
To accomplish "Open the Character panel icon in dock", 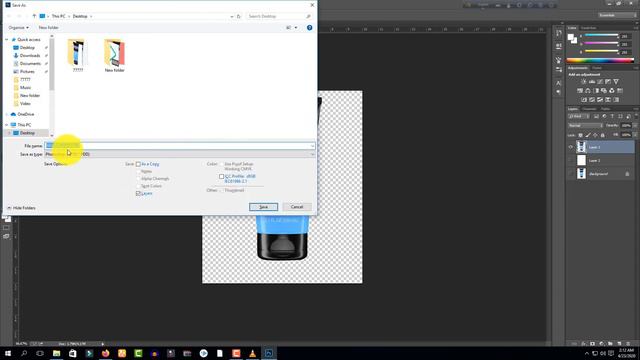I will [558, 83].
